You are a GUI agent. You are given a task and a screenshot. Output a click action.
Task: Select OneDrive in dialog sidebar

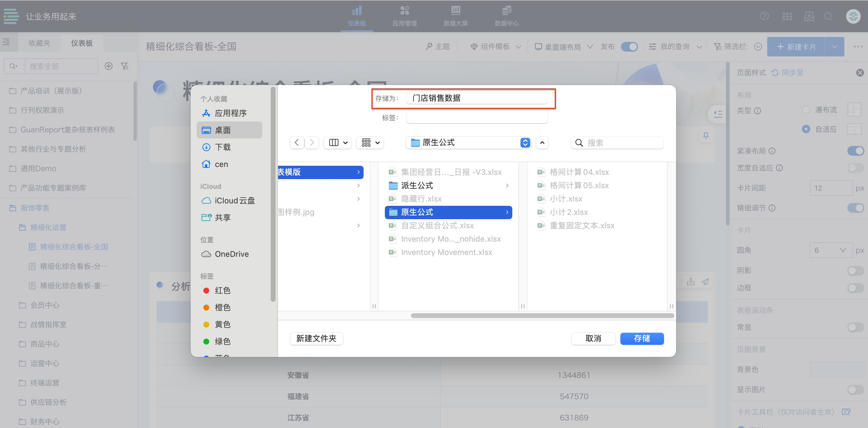pyautogui.click(x=229, y=254)
